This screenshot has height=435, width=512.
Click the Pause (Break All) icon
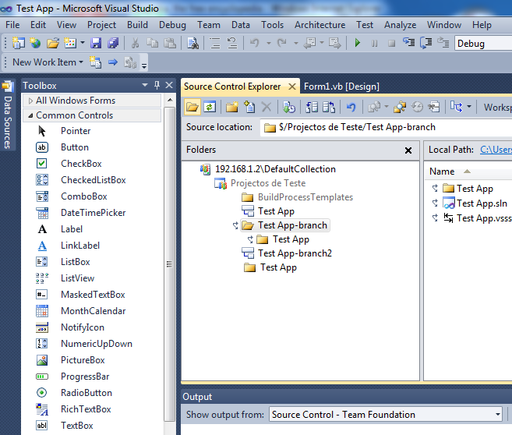375,43
